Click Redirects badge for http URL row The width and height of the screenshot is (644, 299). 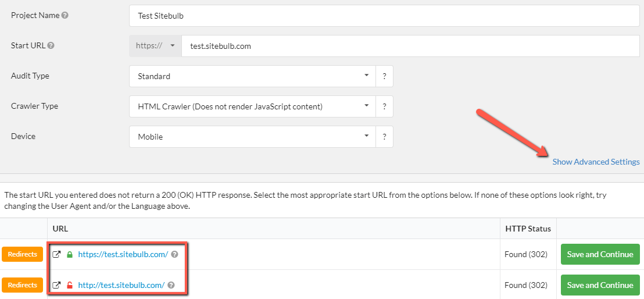pyautogui.click(x=22, y=284)
